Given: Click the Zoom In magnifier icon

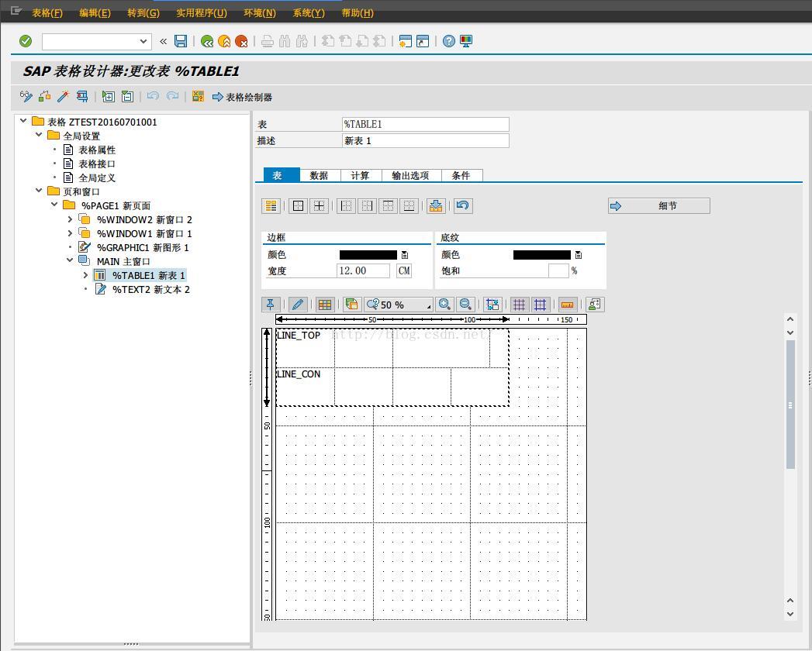Looking at the screenshot, I should (x=444, y=305).
